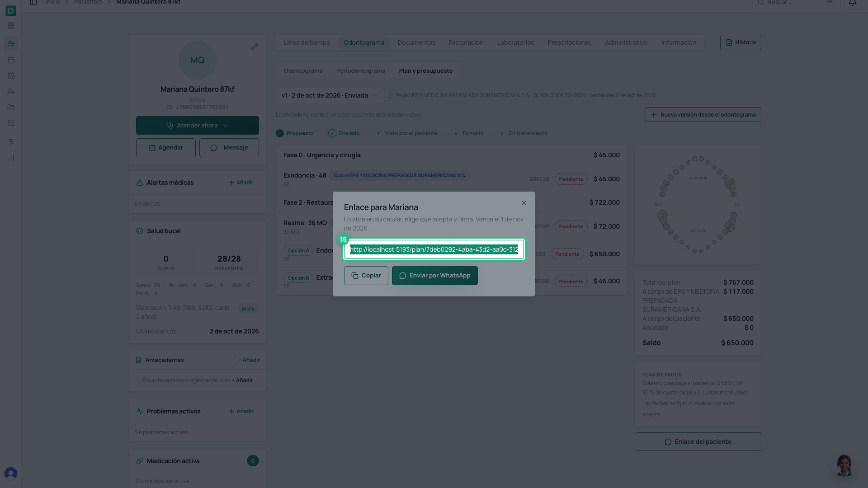868x488 pixels.
Task: Open the Información tab
Action: tap(679, 42)
